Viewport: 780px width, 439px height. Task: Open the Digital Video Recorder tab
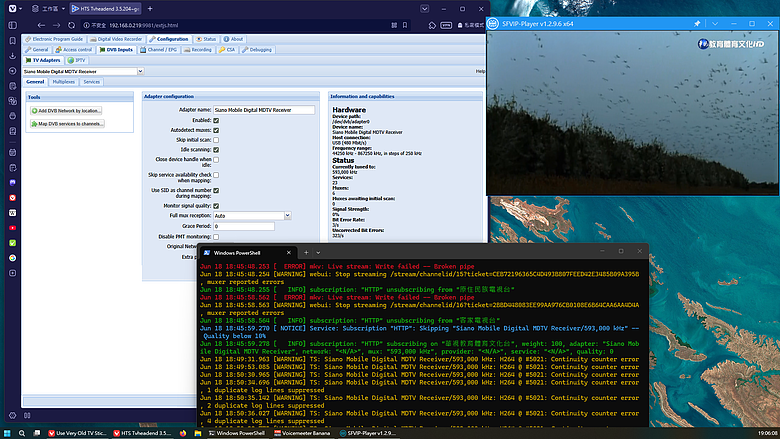116,39
